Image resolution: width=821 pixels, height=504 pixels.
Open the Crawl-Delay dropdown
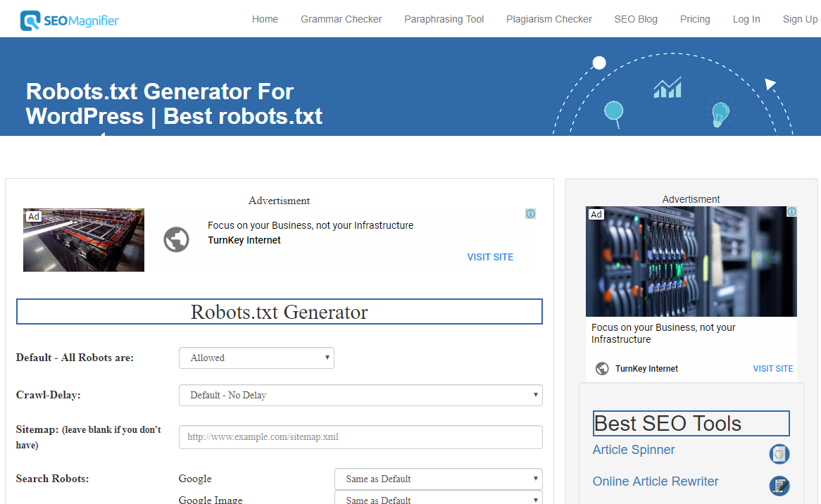point(360,395)
